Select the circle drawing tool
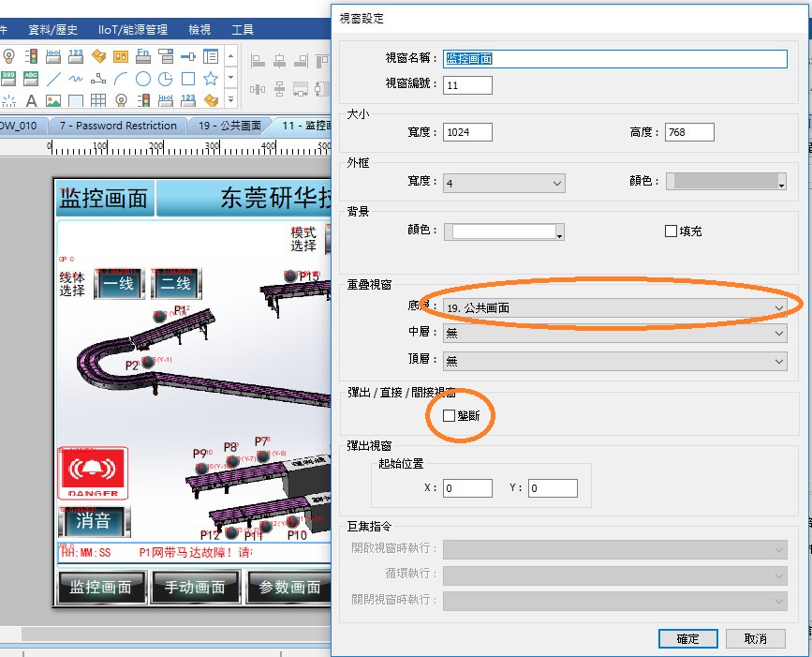 click(x=143, y=79)
